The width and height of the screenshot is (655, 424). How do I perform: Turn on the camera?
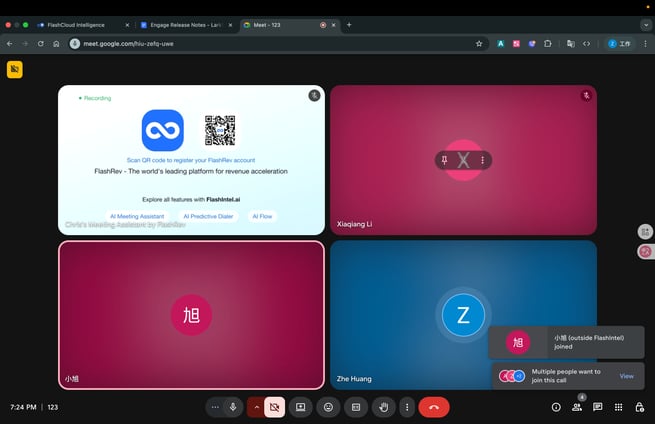point(274,407)
